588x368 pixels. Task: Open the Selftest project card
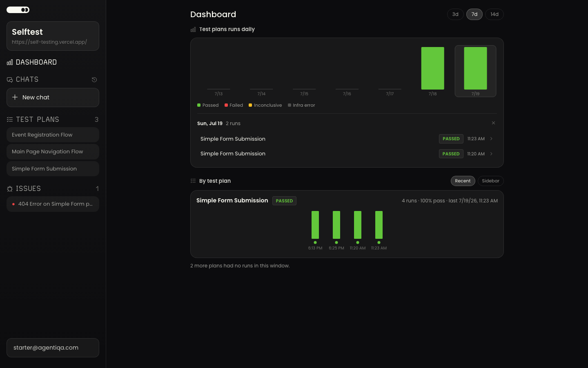(x=53, y=36)
